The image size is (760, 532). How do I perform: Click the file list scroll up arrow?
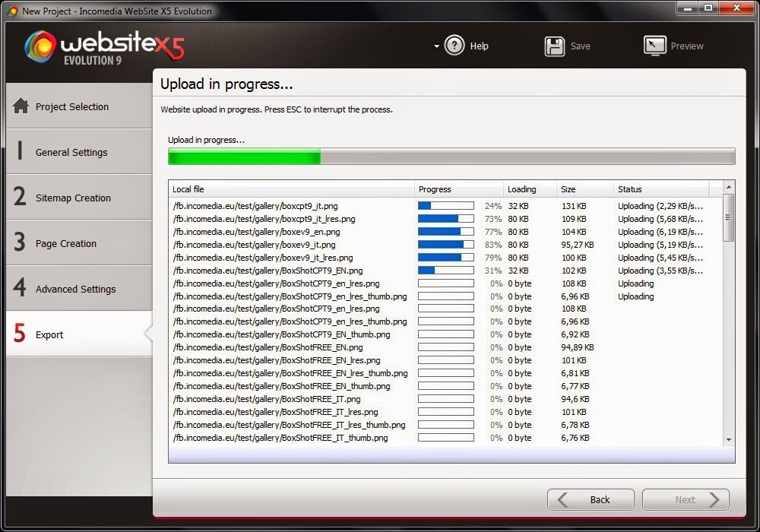[729, 187]
